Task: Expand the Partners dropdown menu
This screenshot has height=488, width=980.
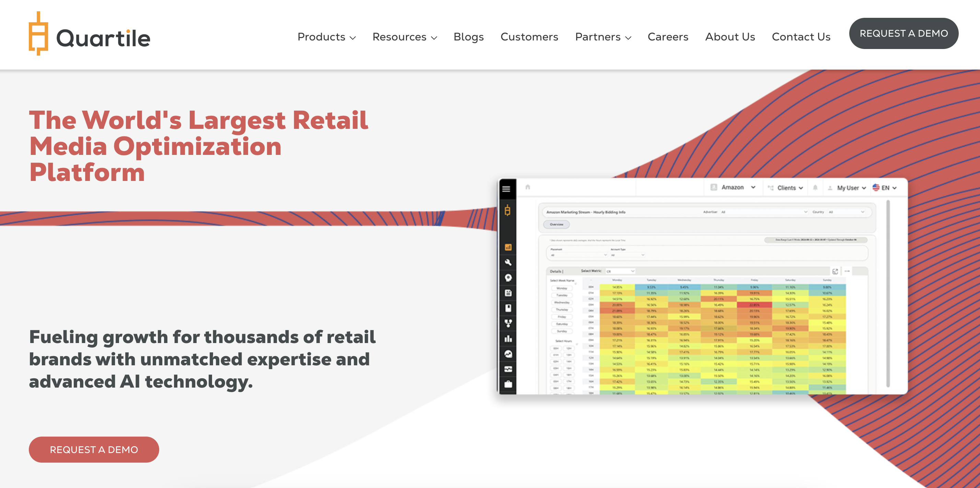Action: (x=603, y=37)
